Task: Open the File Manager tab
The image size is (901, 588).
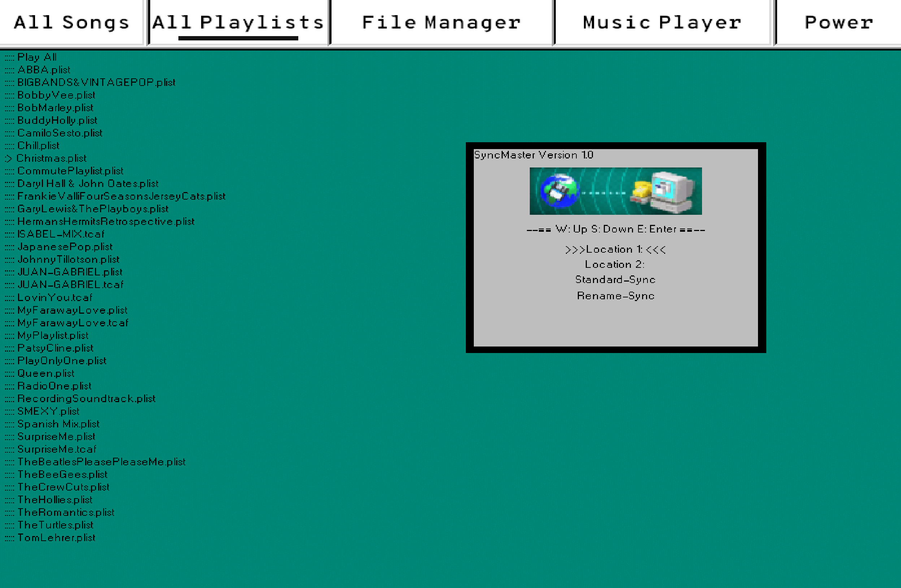Action: point(441,23)
